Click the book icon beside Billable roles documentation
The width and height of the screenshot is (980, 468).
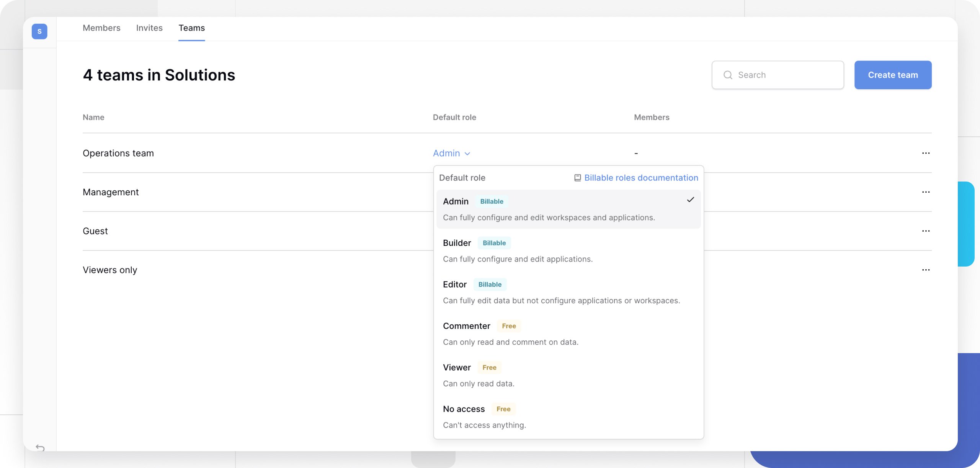pyautogui.click(x=577, y=177)
